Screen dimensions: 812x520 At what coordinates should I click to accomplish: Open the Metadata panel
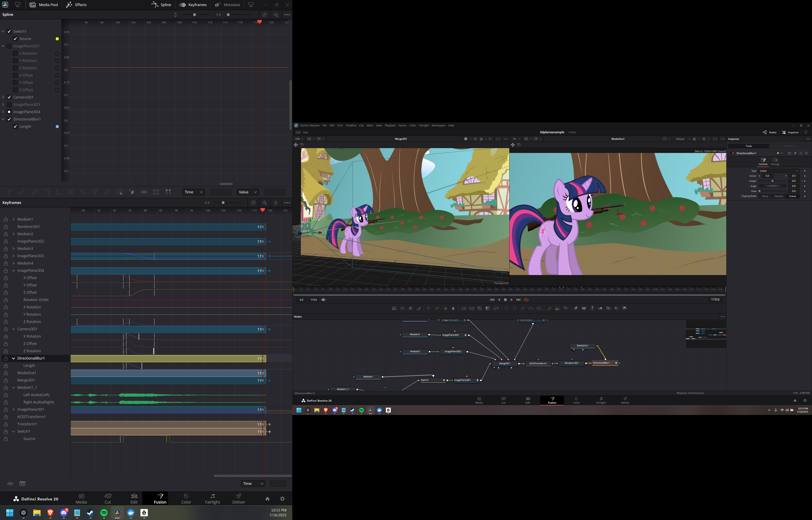(x=228, y=5)
